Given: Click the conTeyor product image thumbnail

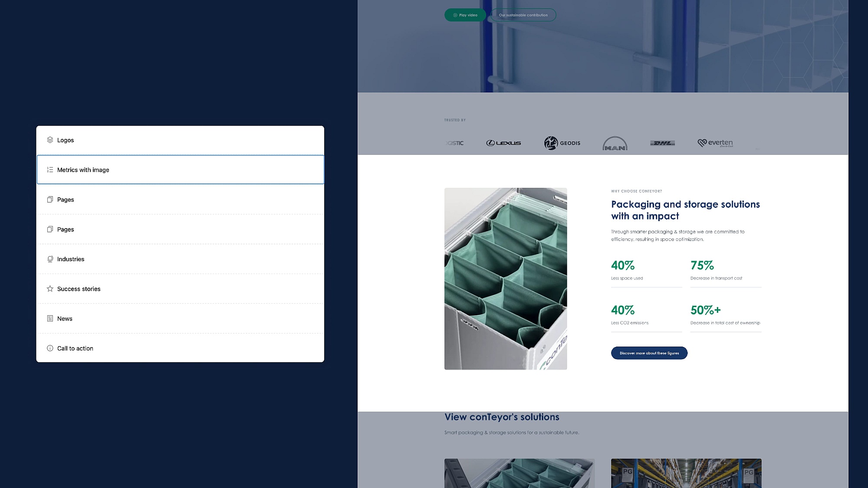Looking at the screenshot, I should [506, 278].
